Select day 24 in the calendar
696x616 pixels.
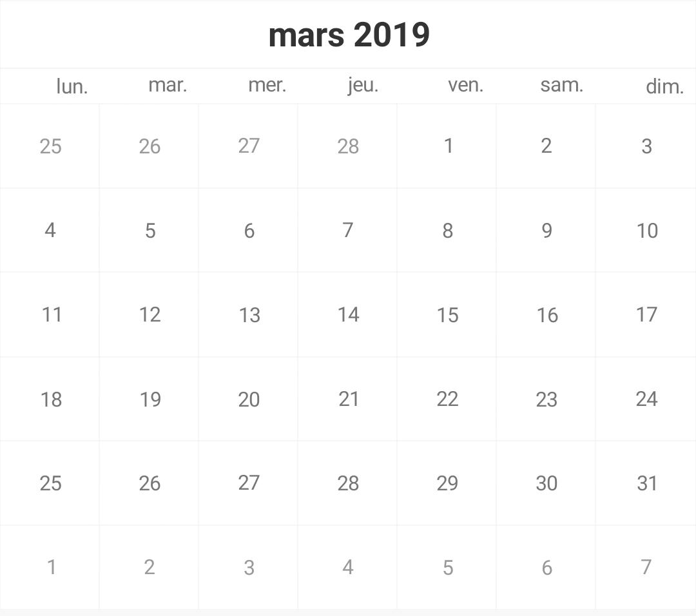(646, 399)
